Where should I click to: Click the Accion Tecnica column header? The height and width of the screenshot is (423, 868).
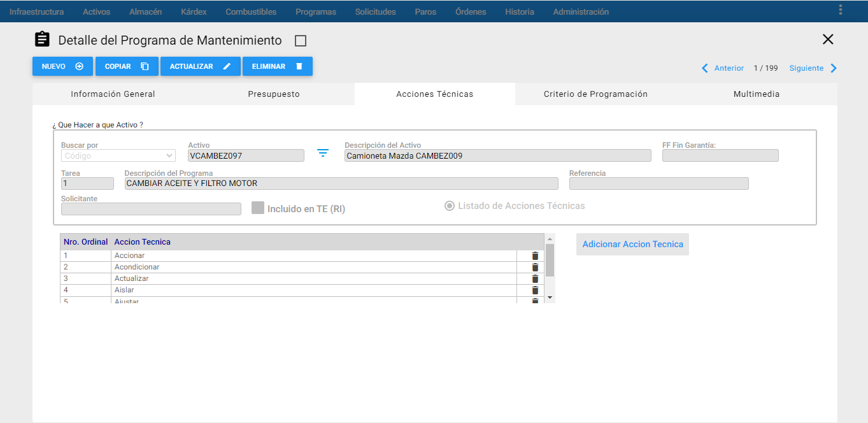coord(143,242)
